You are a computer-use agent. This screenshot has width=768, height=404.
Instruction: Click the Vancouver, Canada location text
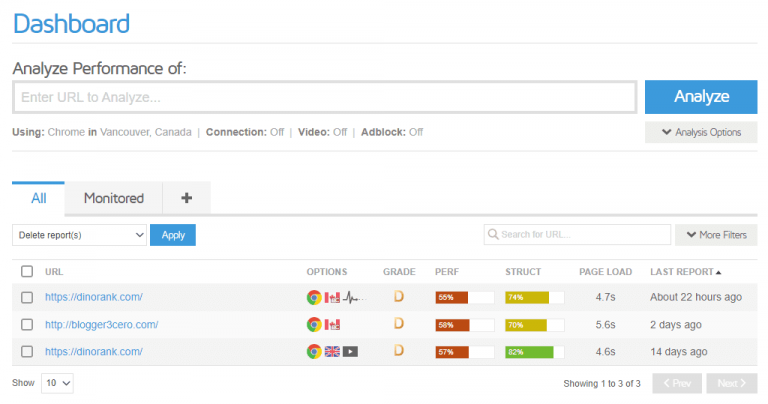pos(145,132)
